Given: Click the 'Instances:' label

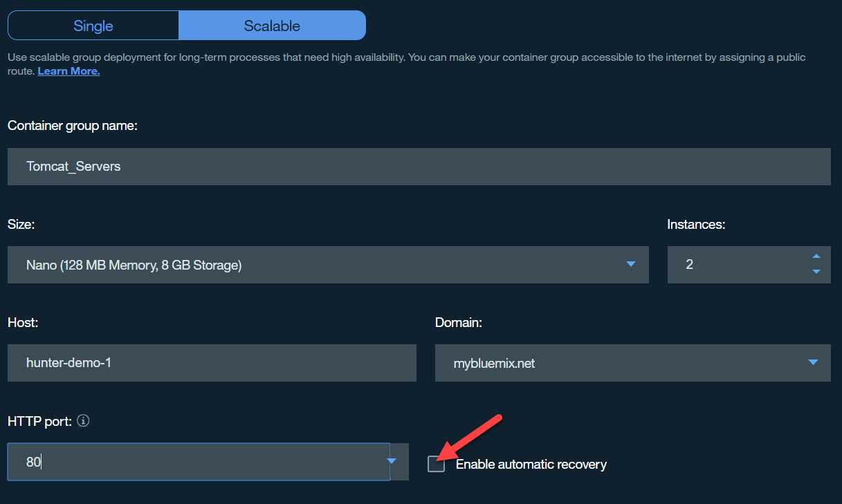Looking at the screenshot, I should coord(696,224).
